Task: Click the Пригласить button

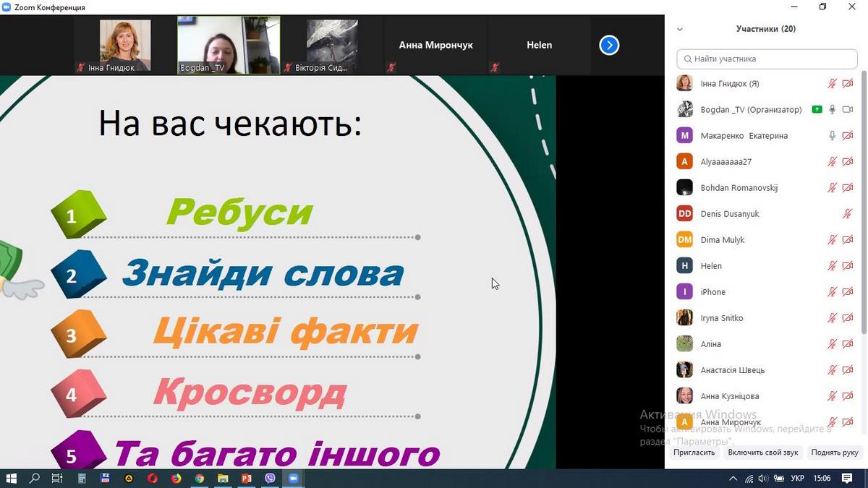Action: (x=694, y=453)
